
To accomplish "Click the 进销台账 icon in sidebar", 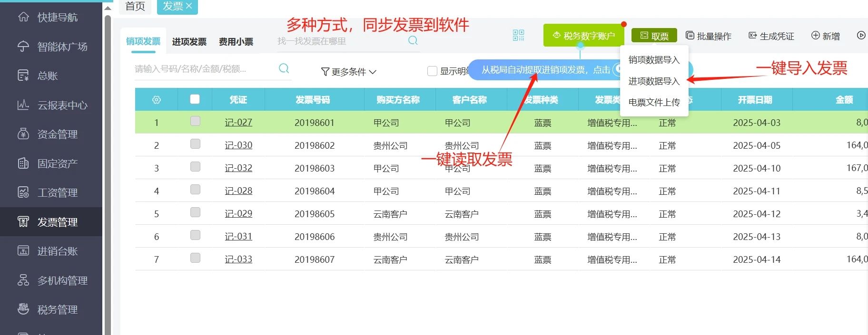I will click(23, 251).
